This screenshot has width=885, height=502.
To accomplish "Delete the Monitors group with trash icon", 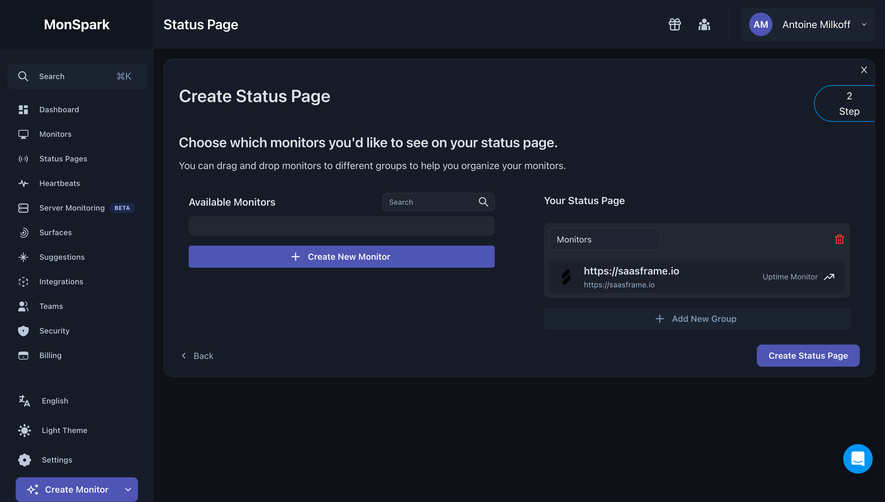I will pyautogui.click(x=839, y=239).
